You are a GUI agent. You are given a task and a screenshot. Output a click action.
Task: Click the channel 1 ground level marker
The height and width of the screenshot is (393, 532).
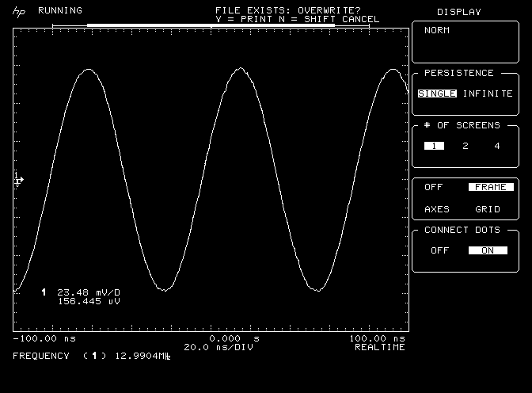pyautogui.click(x=18, y=181)
